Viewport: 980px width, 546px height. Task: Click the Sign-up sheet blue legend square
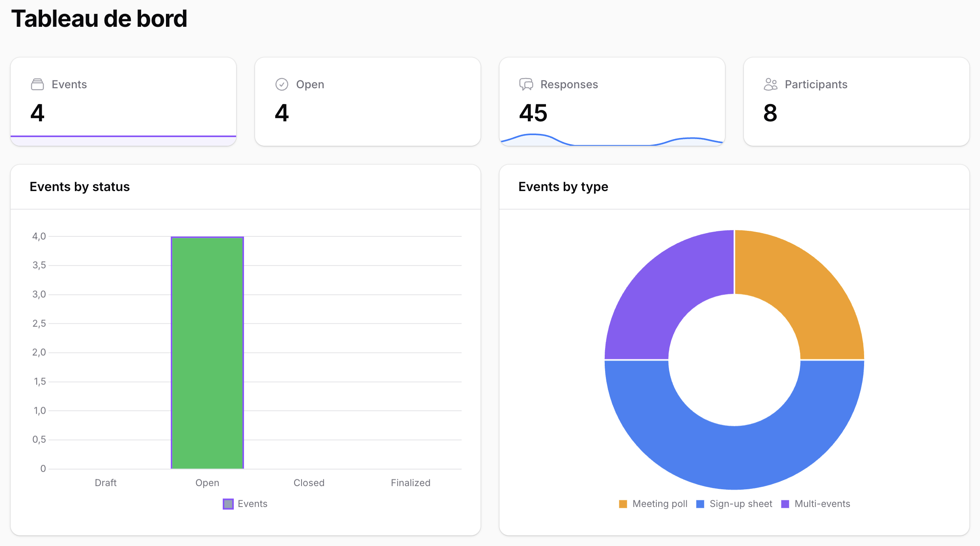tap(701, 503)
